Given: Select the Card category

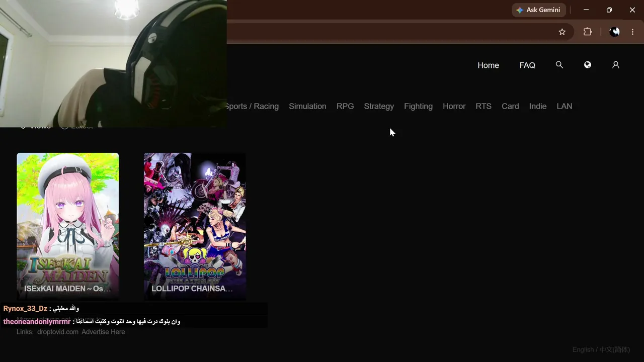Looking at the screenshot, I should coord(510,106).
